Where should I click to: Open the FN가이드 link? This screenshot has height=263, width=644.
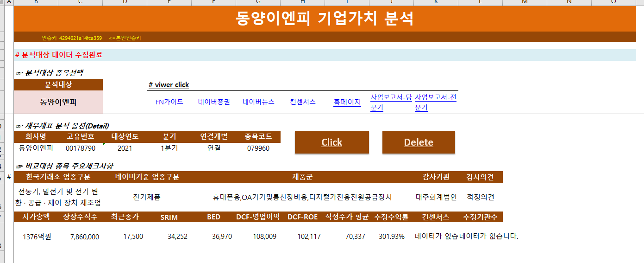coord(169,102)
